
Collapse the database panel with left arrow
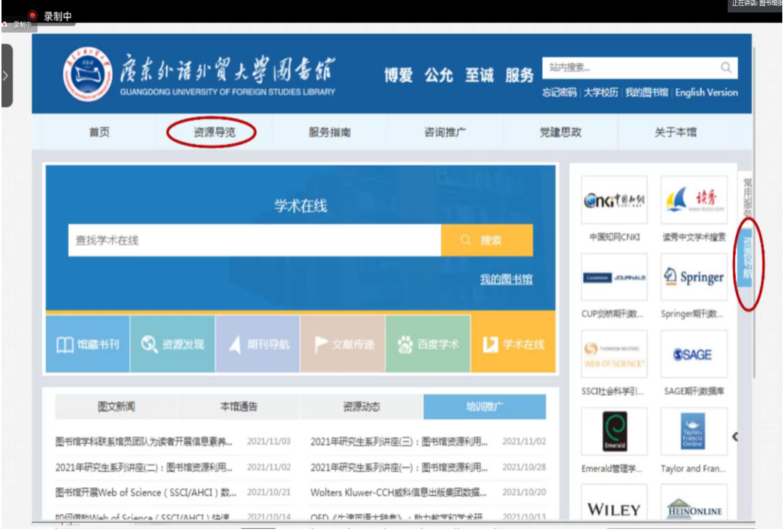click(735, 437)
